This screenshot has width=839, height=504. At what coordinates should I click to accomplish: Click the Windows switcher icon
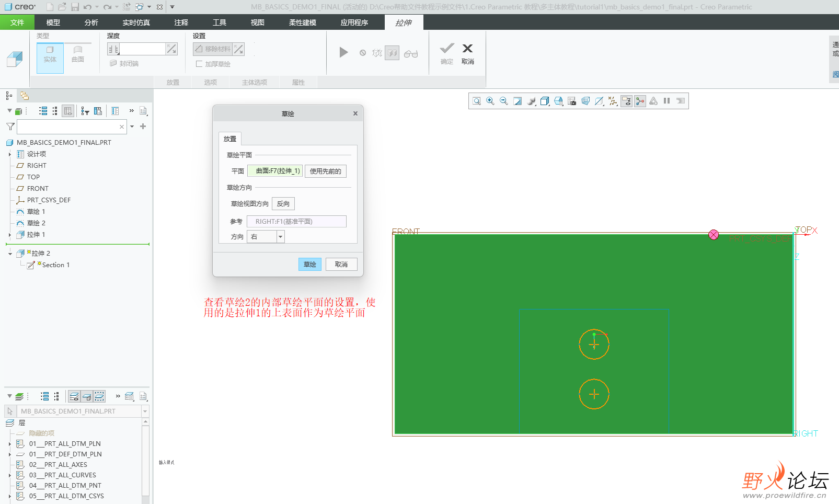tap(140, 7)
